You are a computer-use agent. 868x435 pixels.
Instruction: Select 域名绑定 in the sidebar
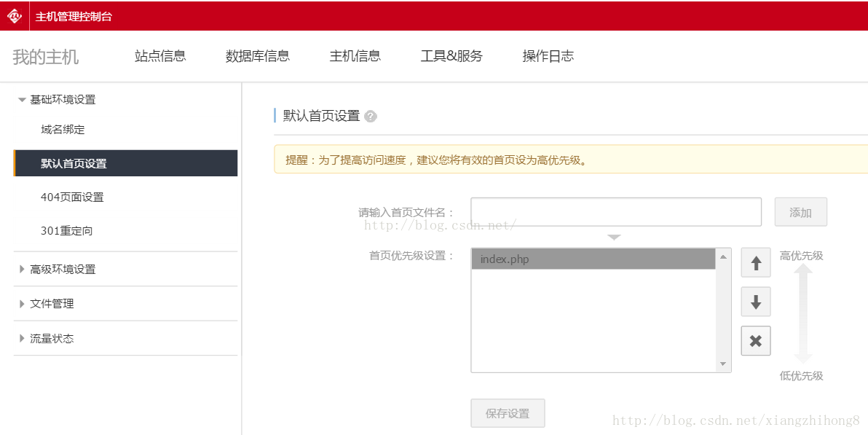(63, 130)
